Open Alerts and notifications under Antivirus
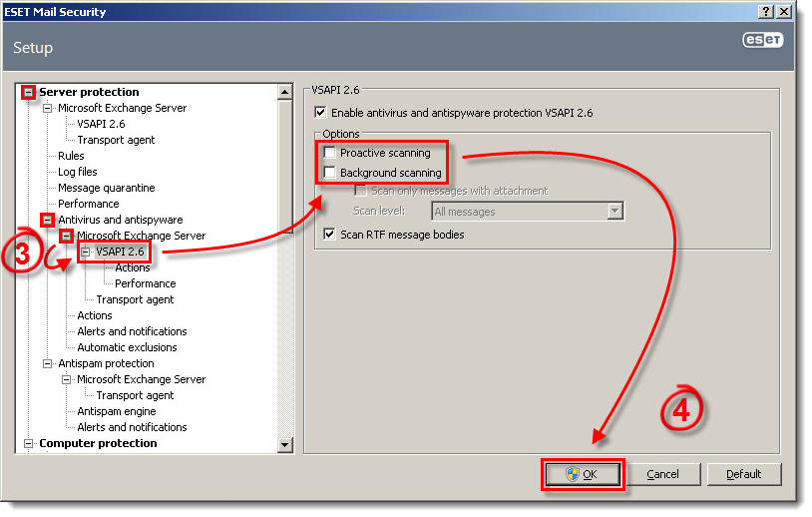Screen dimensions: 812x517 point(132,331)
